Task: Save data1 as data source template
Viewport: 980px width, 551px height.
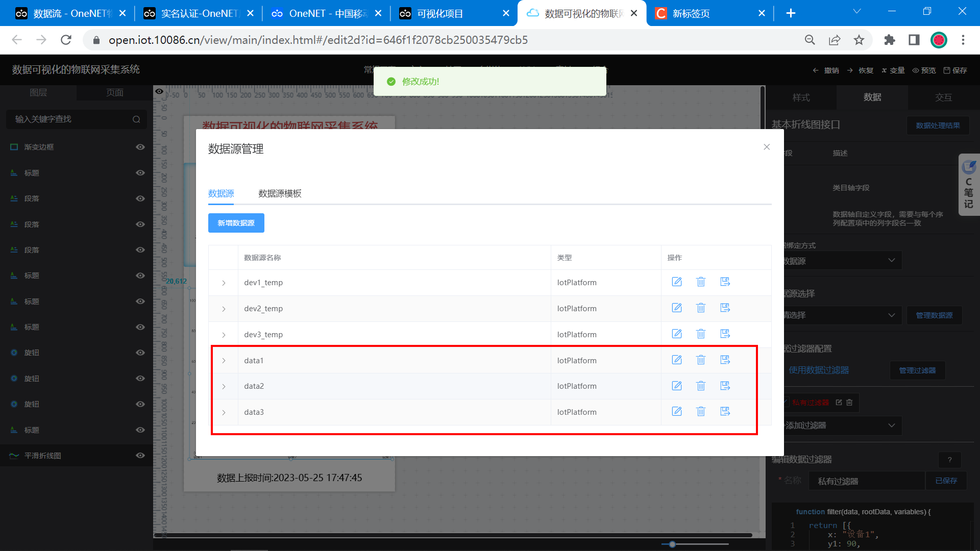Action: 725,360
